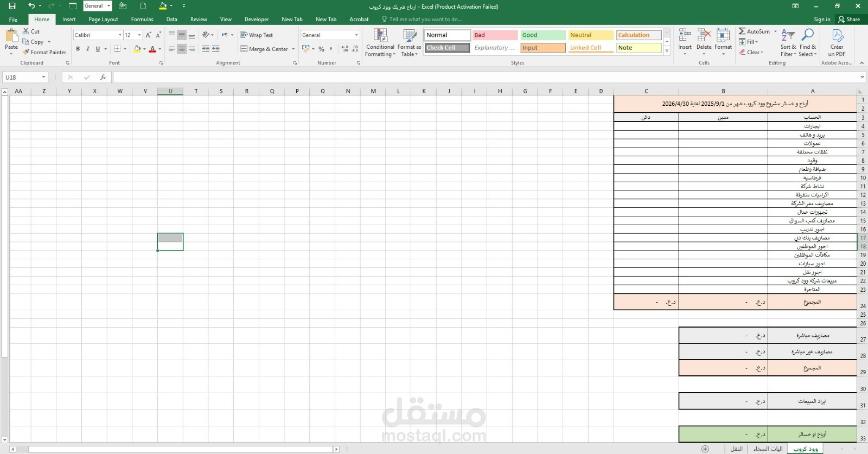This screenshot has width=868, height=454.
Task: Switch to the sheet tab اليات السخاء
Action: click(768, 449)
